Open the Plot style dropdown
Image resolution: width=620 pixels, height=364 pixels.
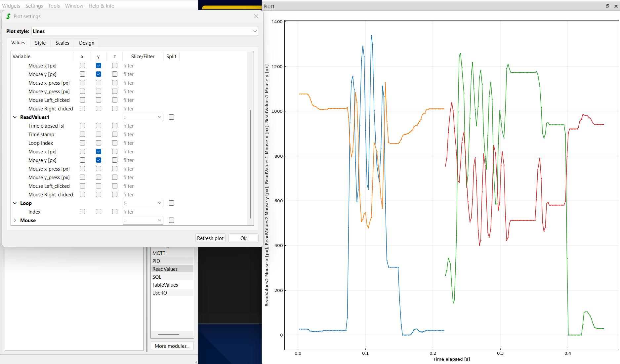pos(255,31)
